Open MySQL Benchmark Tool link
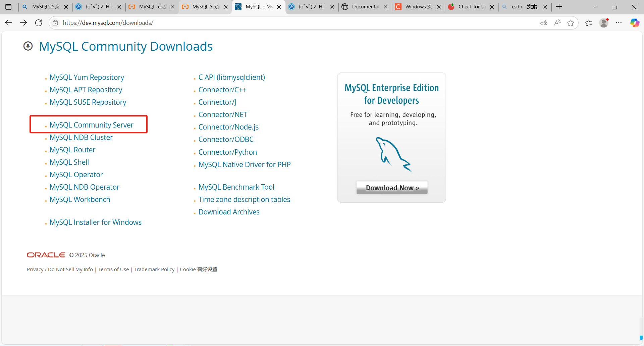Image resolution: width=644 pixels, height=346 pixels. (x=236, y=187)
